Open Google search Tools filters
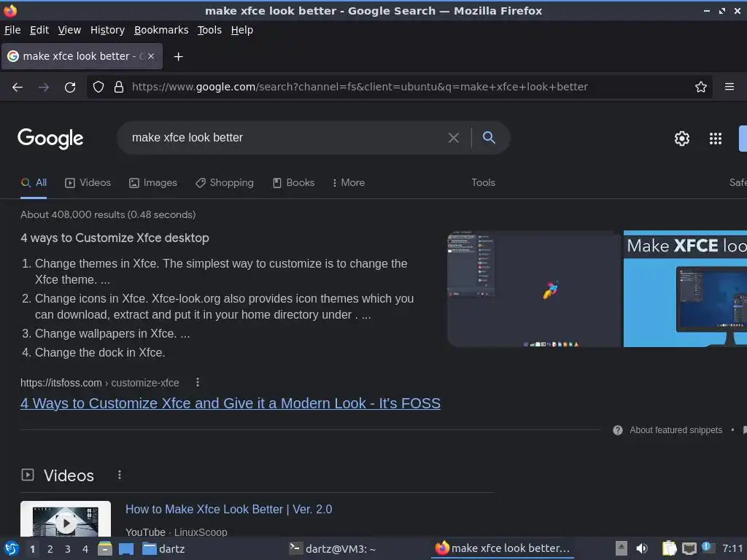 click(x=483, y=183)
